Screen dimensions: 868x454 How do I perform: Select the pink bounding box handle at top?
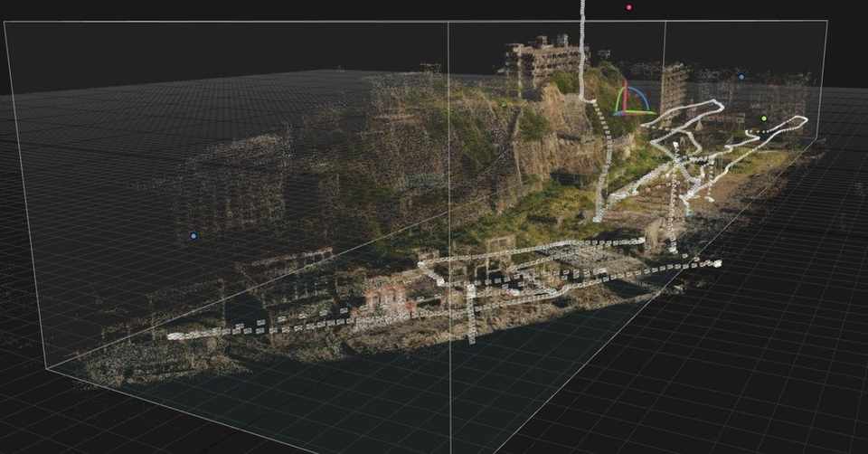[x=629, y=8]
